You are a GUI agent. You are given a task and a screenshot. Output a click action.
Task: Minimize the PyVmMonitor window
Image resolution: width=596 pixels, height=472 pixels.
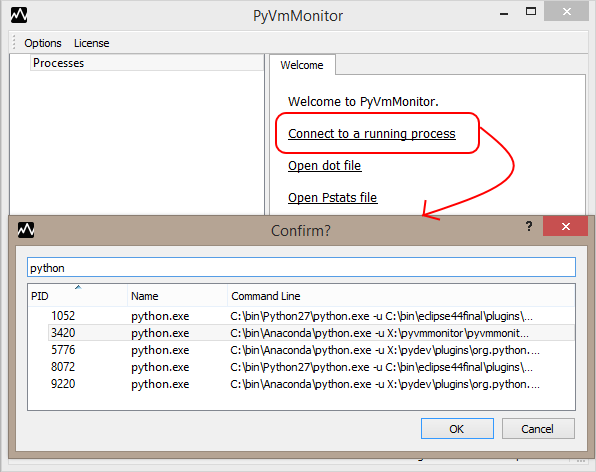(x=504, y=14)
